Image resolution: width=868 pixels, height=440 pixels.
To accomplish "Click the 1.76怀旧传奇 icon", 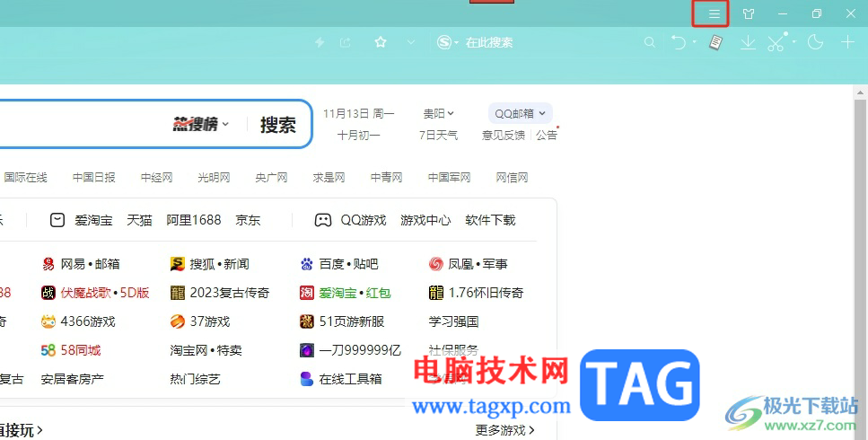I will point(436,293).
